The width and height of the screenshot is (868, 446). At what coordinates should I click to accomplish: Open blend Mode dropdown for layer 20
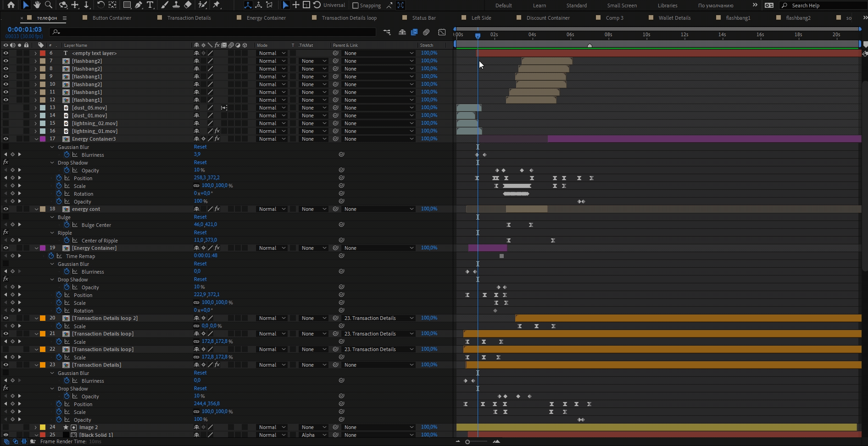point(272,318)
